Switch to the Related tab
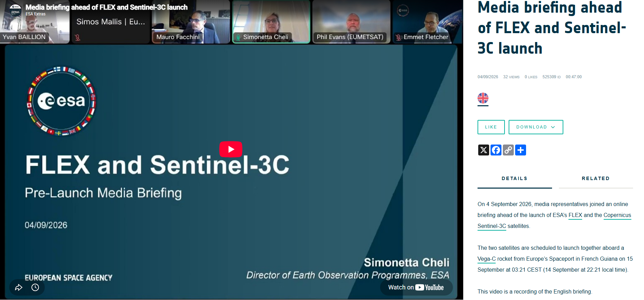The height and width of the screenshot is (300, 644). click(x=596, y=179)
